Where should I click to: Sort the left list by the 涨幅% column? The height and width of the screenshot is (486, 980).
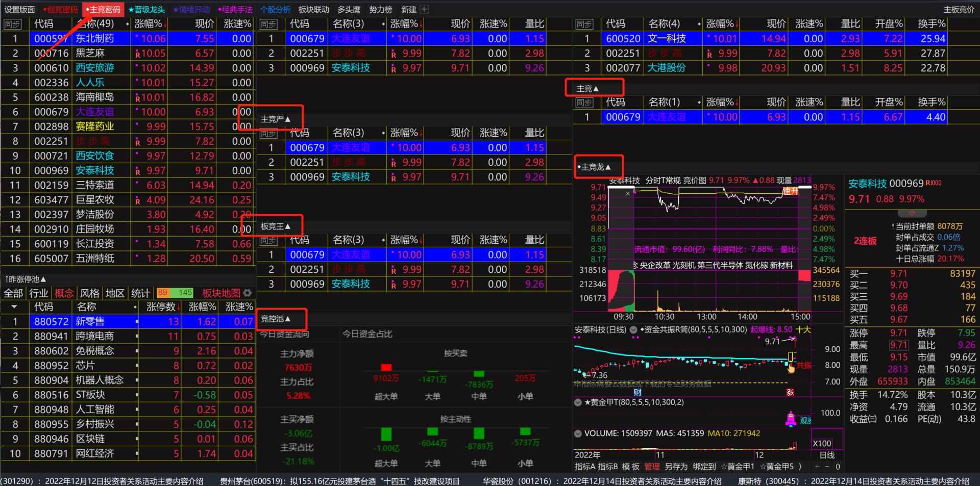pyautogui.click(x=151, y=24)
